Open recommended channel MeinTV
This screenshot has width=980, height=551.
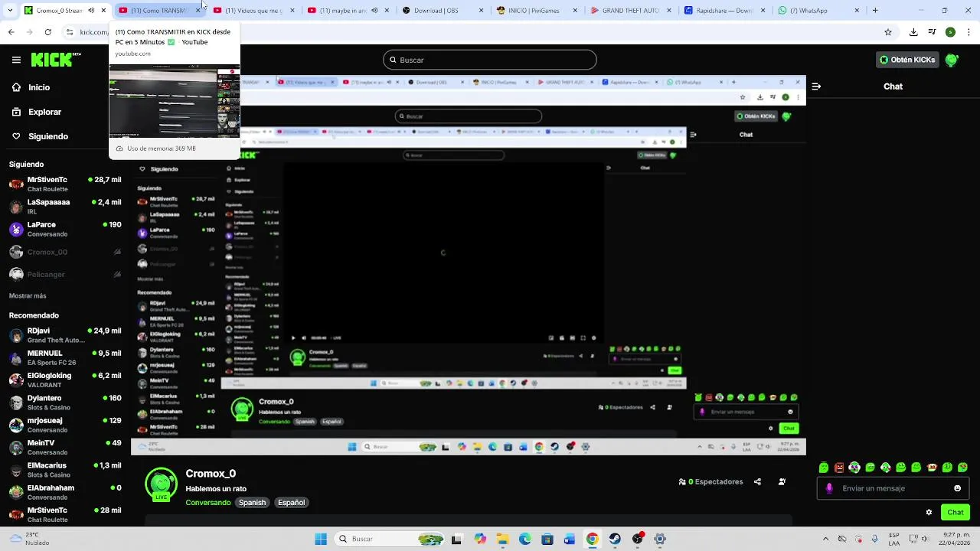[65, 447]
